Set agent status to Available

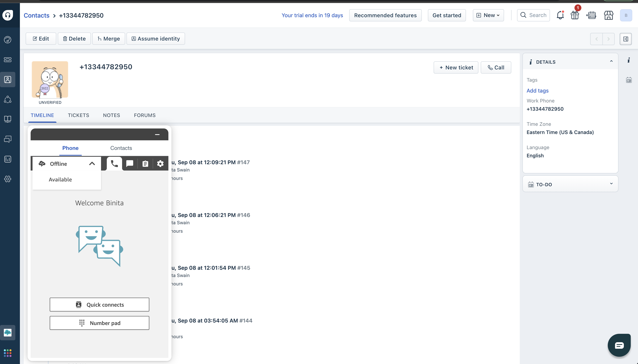[x=60, y=180]
